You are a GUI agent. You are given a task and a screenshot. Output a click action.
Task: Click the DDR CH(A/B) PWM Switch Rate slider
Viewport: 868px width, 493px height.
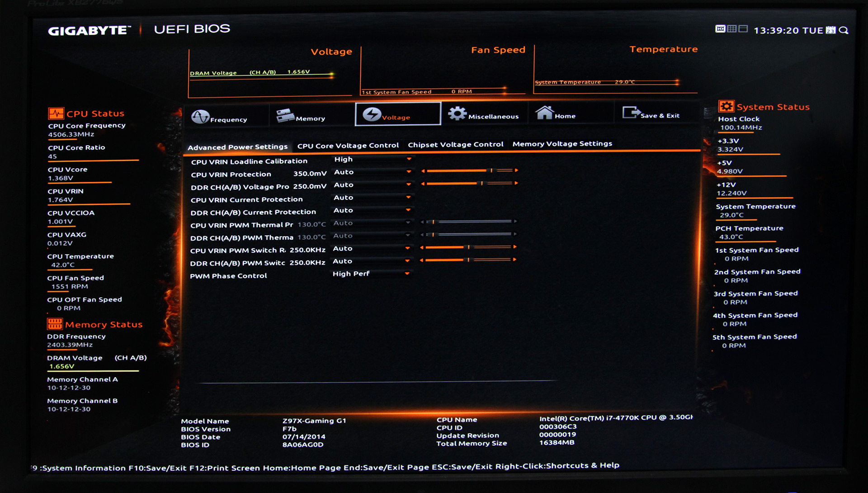point(468,260)
